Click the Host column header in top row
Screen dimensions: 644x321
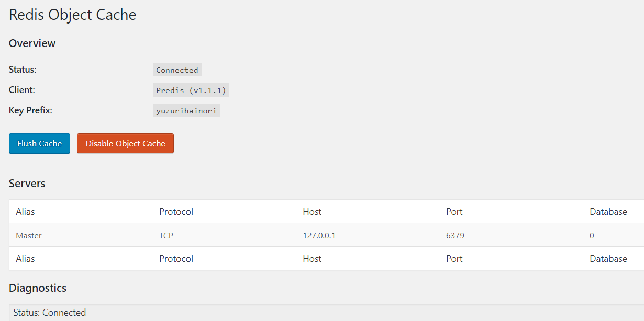click(x=312, y=212)
